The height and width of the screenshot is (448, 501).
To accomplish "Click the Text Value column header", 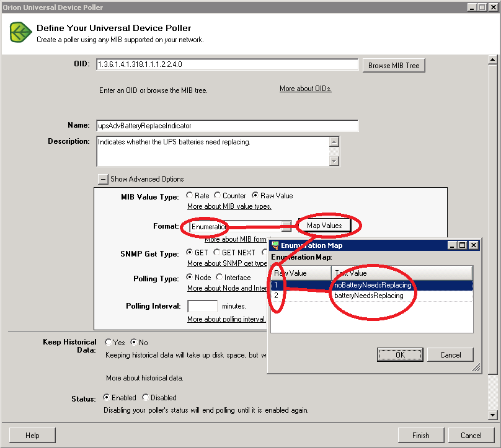I will (x=402, y=273).
